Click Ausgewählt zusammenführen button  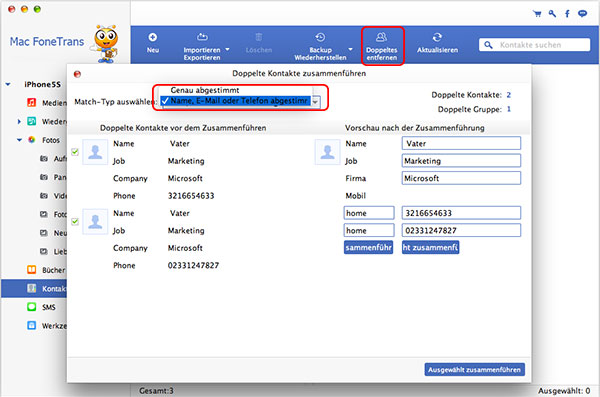474,370
